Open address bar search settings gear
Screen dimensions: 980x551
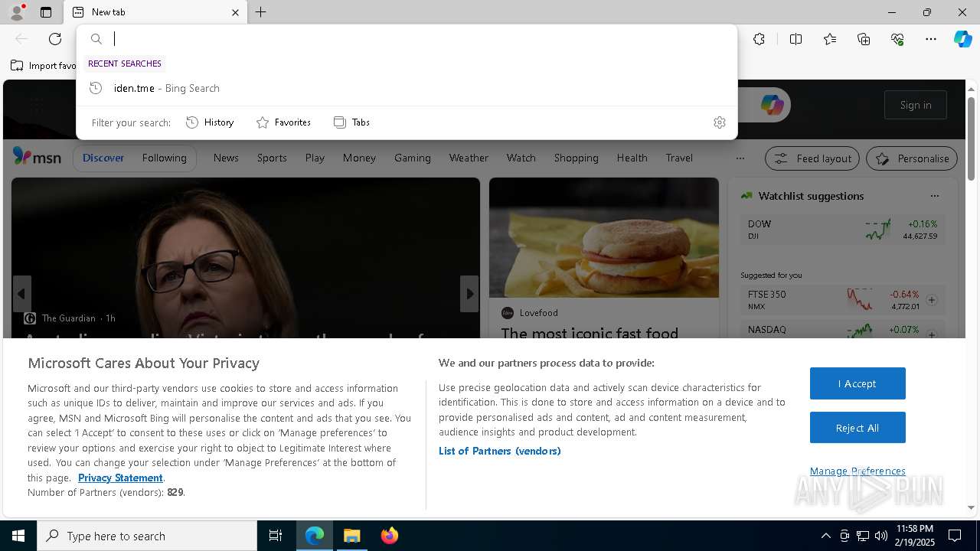[x=720, y=122]
